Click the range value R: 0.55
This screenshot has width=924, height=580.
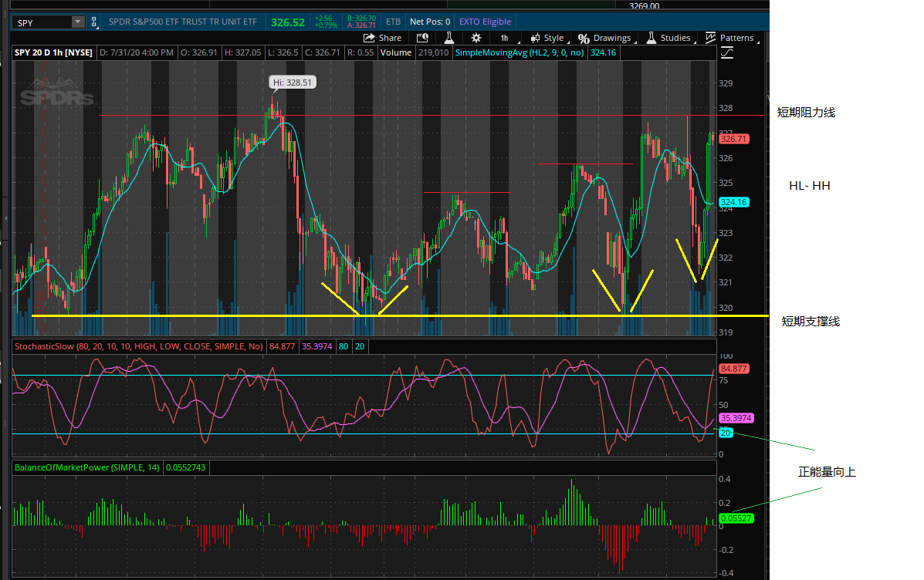click(360, 52)
